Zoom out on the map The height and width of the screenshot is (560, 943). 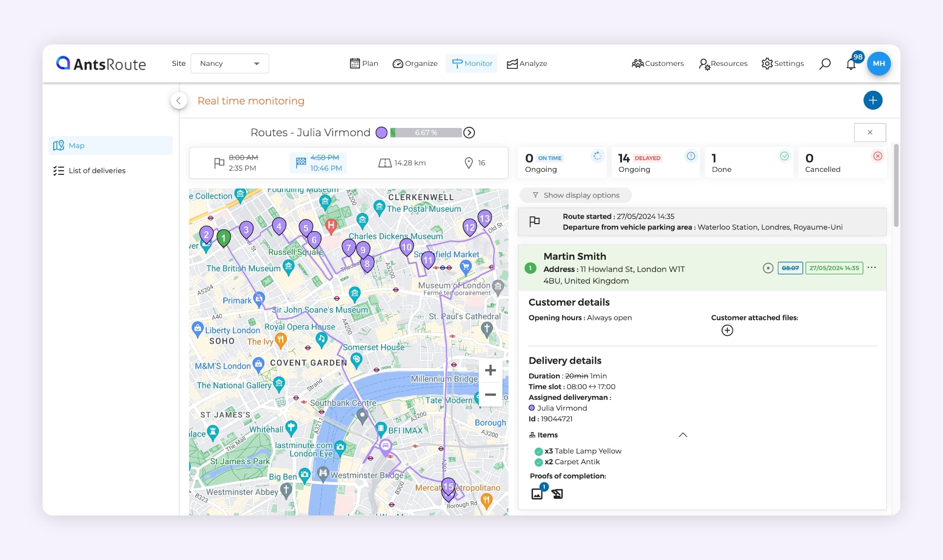tap(490, 394)
